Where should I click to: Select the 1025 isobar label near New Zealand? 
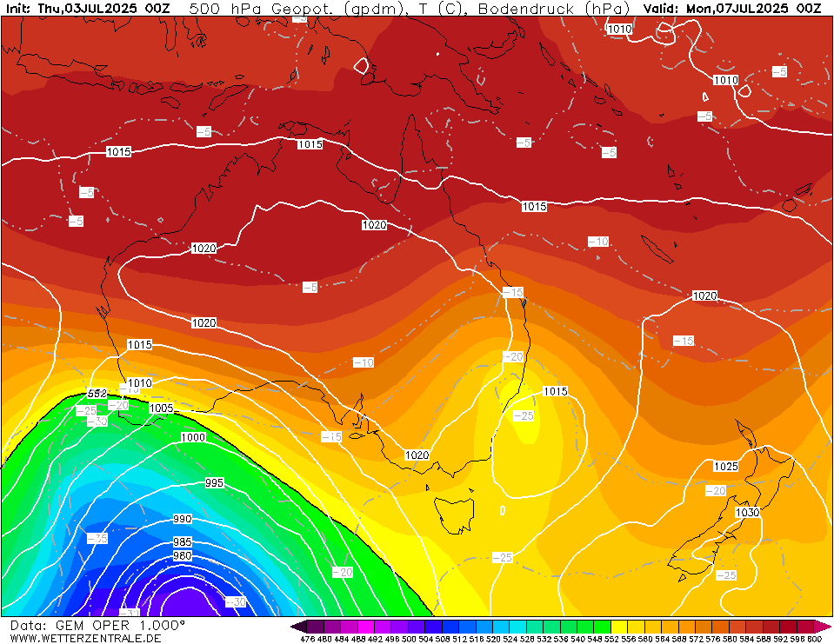[x=726, y=467]
